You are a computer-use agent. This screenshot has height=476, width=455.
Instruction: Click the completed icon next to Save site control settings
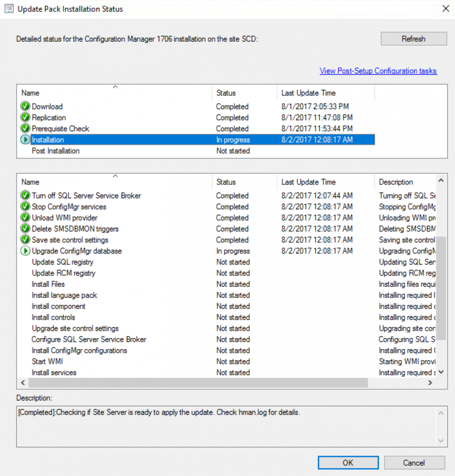point(25,240)
